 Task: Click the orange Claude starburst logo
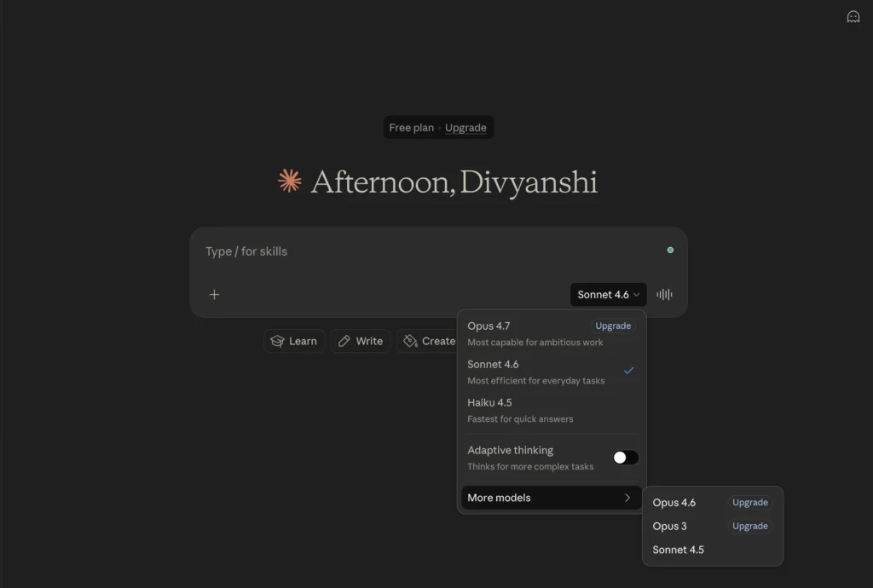(x=290, y=181)
